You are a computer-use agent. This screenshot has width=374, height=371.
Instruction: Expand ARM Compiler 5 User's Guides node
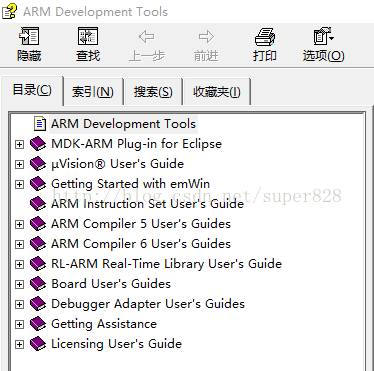click(20, 224)
